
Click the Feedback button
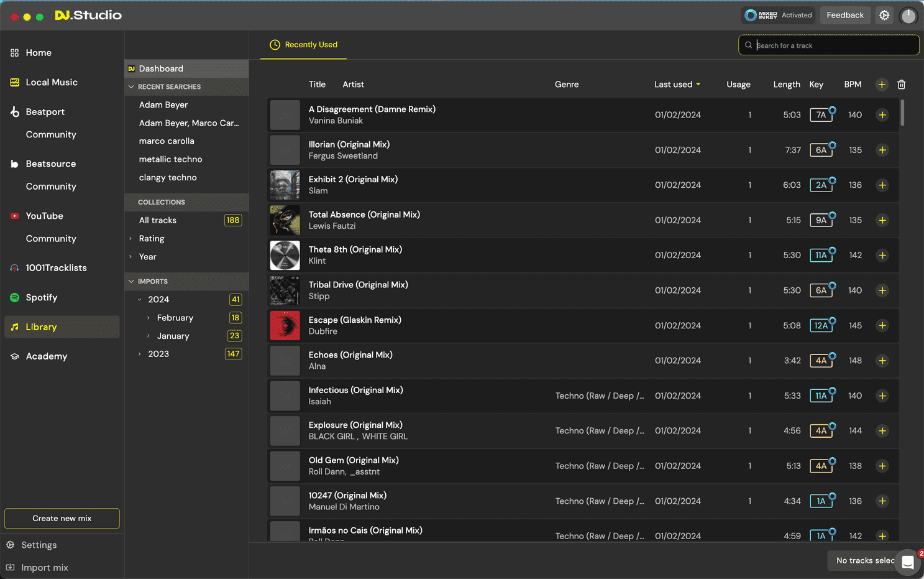[x=845, y=14]
